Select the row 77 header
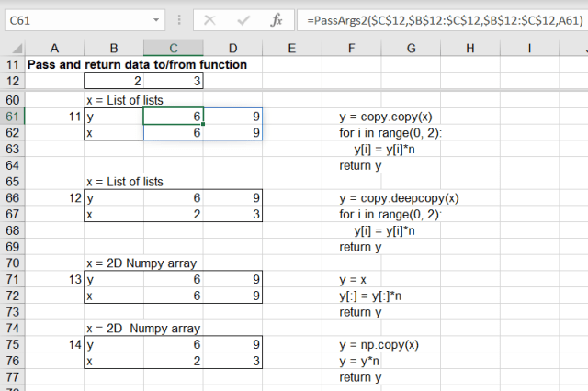The height and width of the screenshot is (391, 588). click(x=12, y=377)
